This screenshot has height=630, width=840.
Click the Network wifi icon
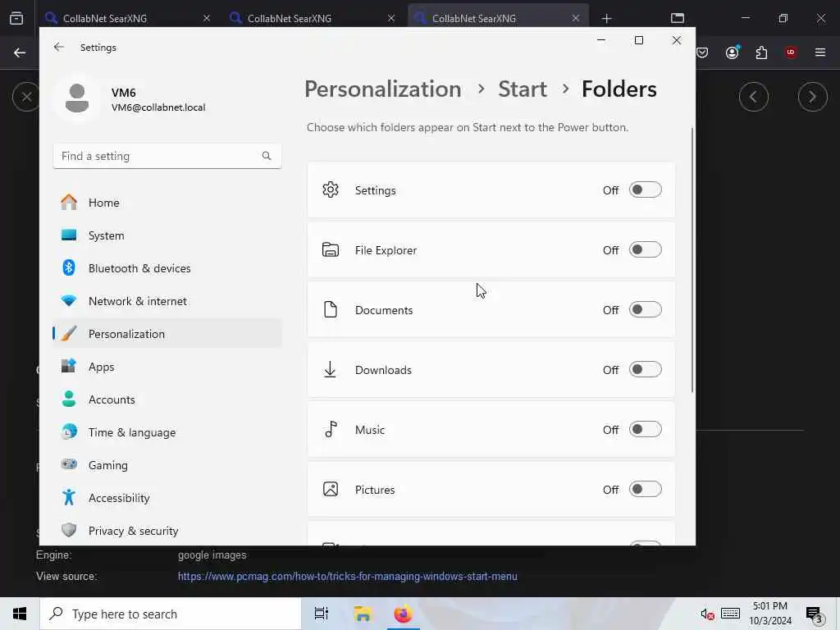[69, 300]
